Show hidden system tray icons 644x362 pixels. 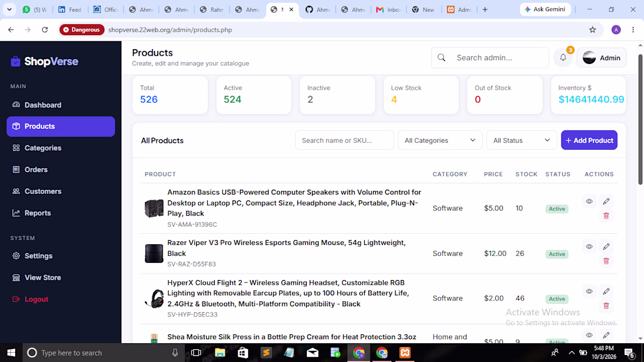(571, 353)
